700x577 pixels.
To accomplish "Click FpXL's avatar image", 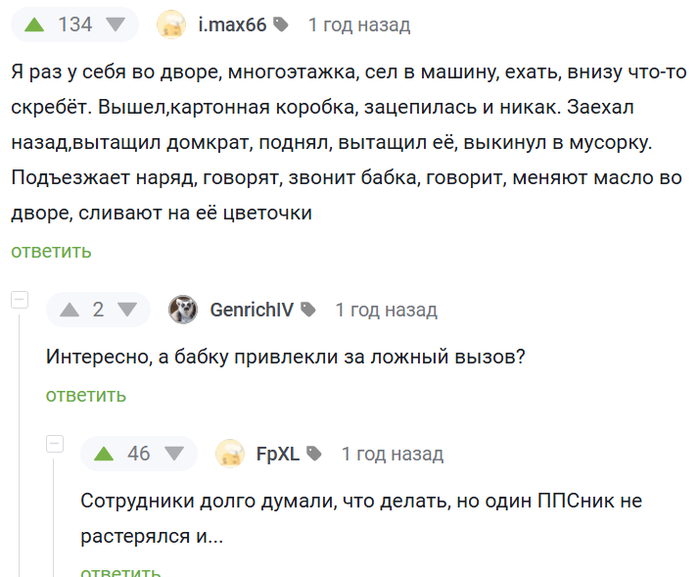I will coord(230,454).
